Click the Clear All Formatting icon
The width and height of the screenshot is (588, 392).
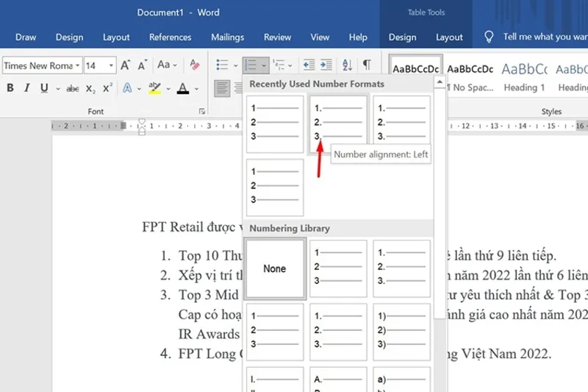point(194,65)
